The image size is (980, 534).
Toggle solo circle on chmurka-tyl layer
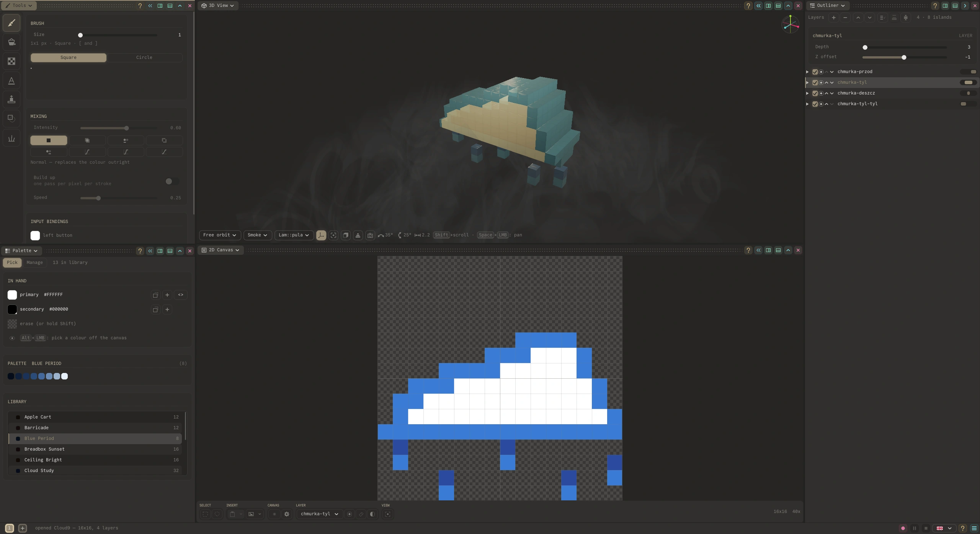(x=821, y=83)
